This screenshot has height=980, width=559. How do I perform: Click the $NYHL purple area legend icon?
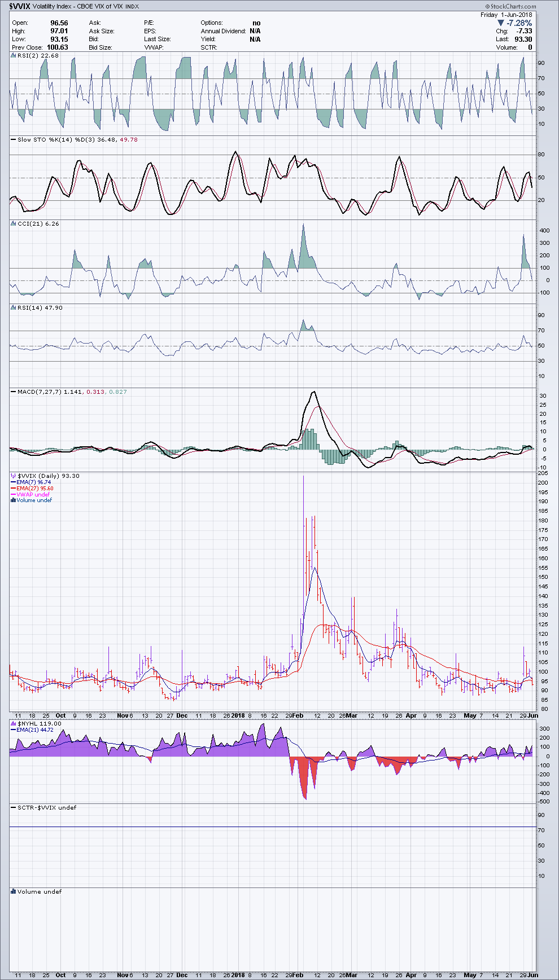14,723
